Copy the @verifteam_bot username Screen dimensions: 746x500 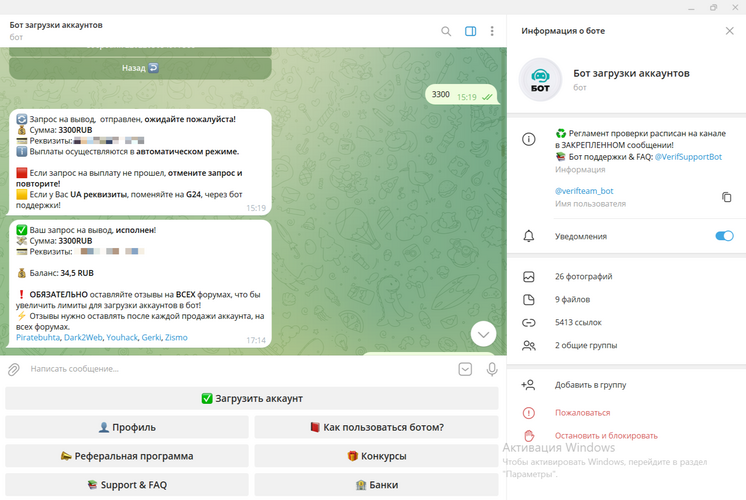tap(726, 197)
